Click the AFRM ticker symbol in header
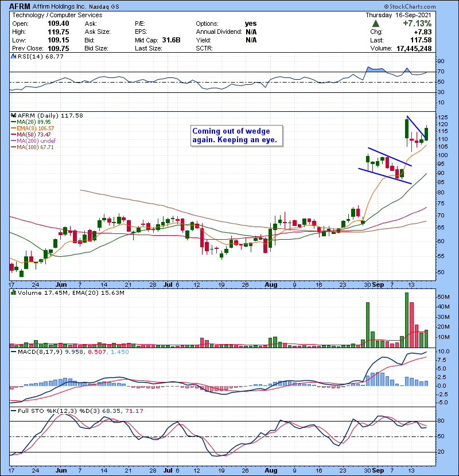 coord(20,6)
